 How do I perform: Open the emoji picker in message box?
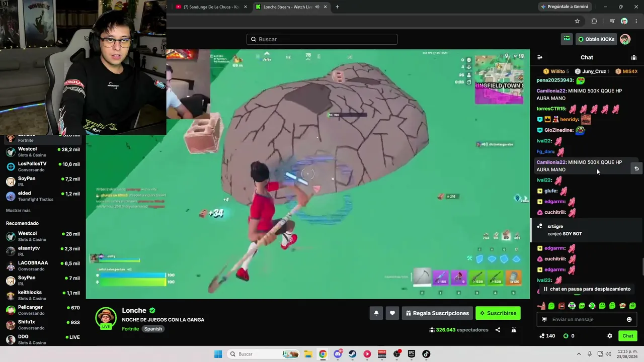tap(629, 319)
